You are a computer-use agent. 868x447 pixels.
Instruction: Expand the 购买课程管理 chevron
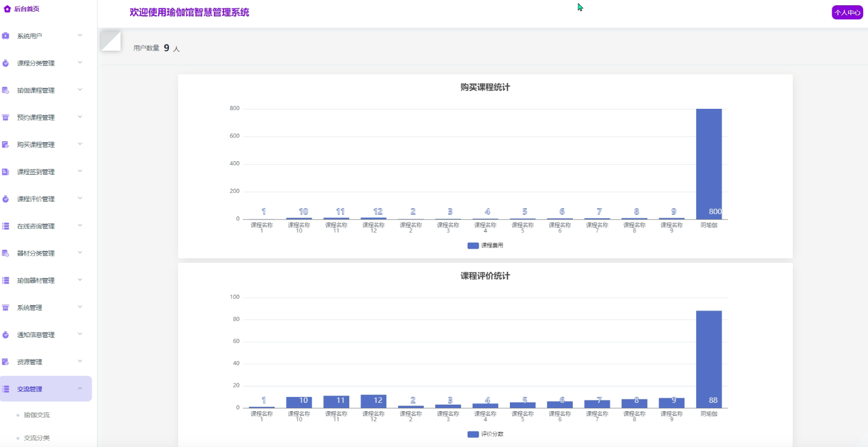80,144
